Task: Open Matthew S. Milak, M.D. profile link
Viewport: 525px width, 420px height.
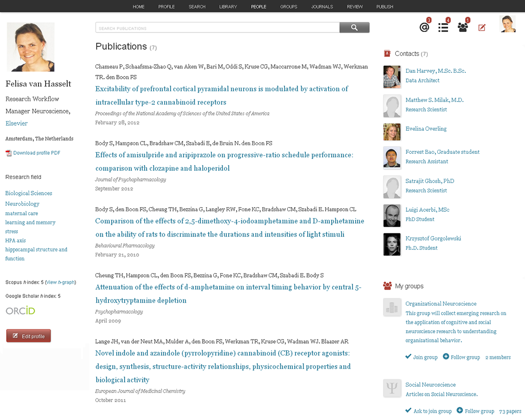Action: coord(435,100)
